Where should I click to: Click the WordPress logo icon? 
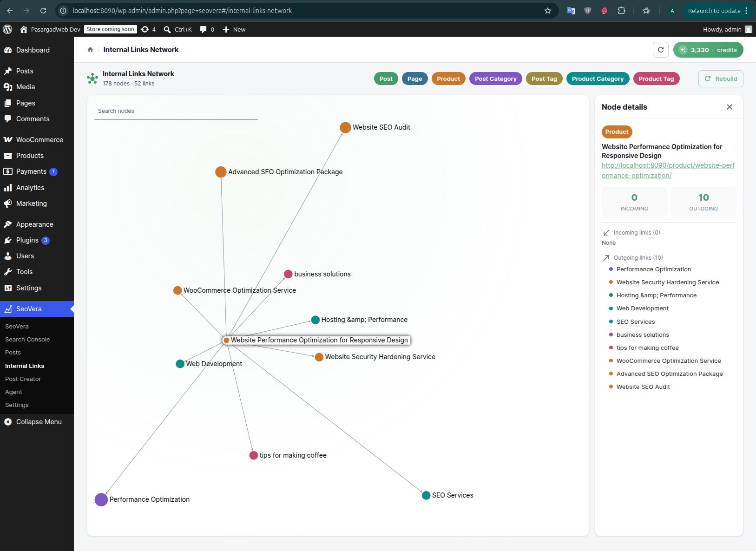[x=7, y=29]
